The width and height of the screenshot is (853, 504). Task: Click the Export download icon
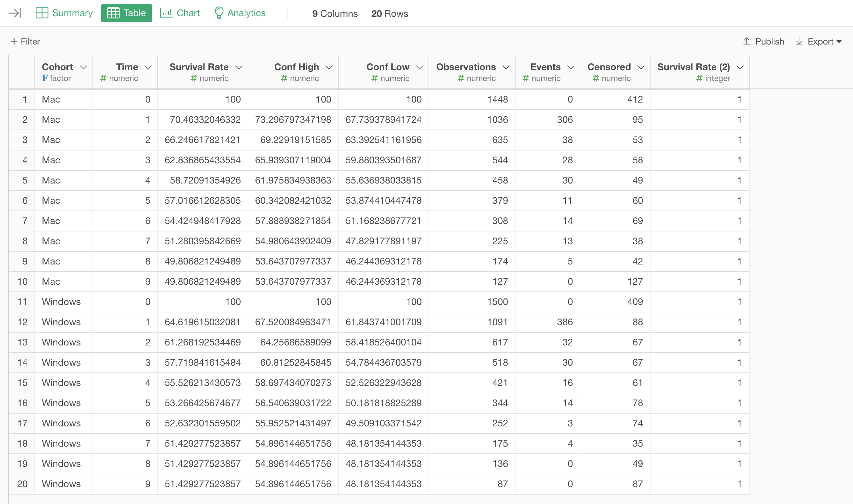tap(799, 41)
